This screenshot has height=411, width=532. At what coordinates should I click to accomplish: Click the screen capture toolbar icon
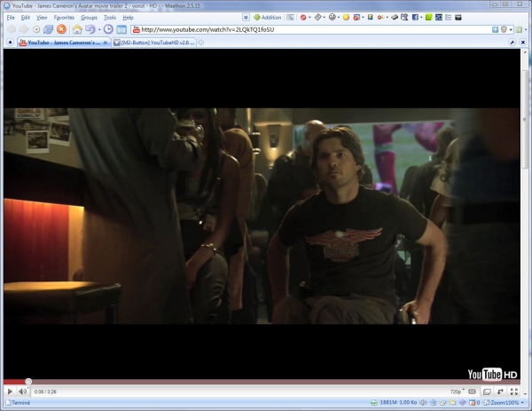tap(290, 17)
